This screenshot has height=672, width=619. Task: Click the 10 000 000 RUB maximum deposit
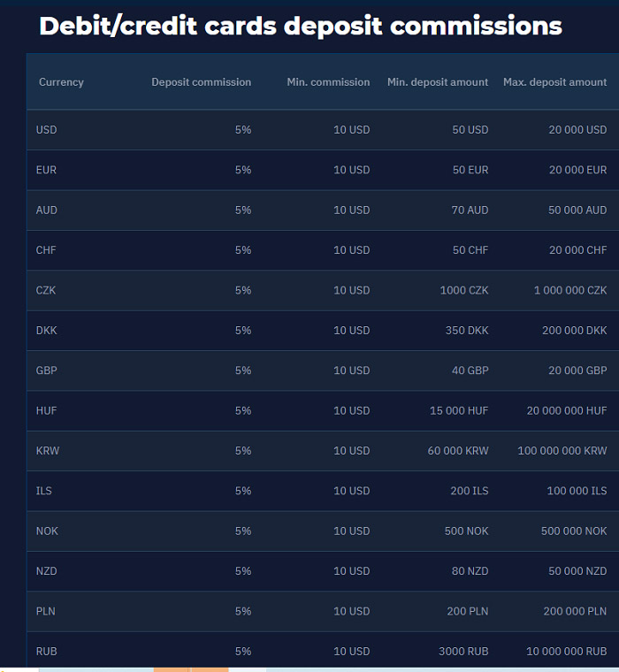pyautogui.click(x=566, y=652)
